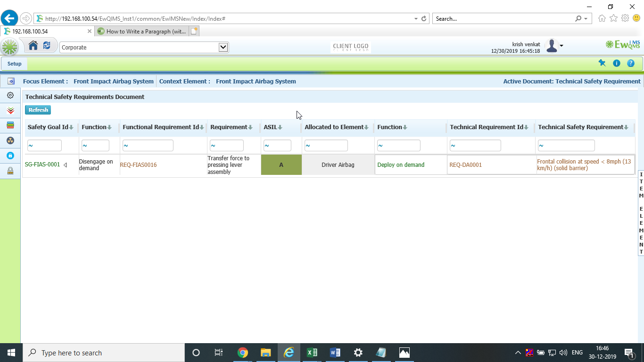Screen dimensions: 644x362
Task: Click the striped padlock sidebar icon
Action: click(10, 171)
